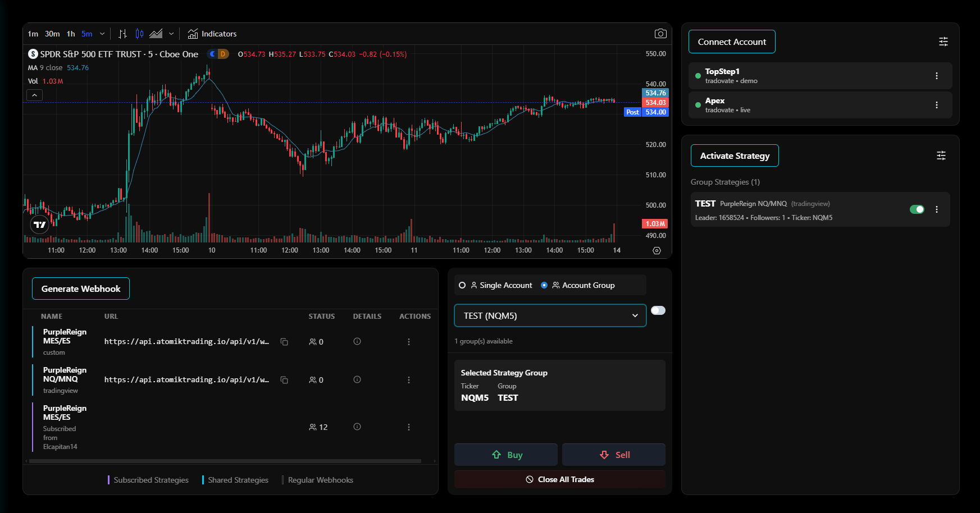The height and width of the screenshot is (513, 980).
Task: Click subscriber count 12 icon in status
Action: click(x=318, y=427)
